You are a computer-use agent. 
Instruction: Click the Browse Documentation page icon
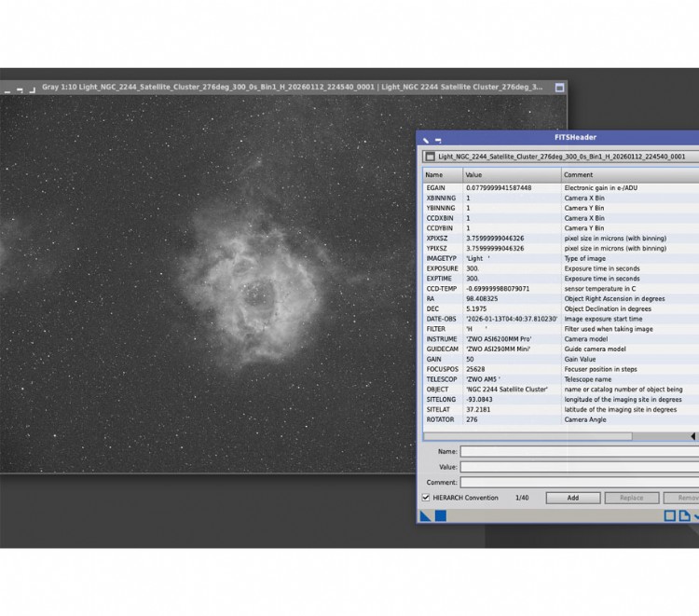coord(684,515)
